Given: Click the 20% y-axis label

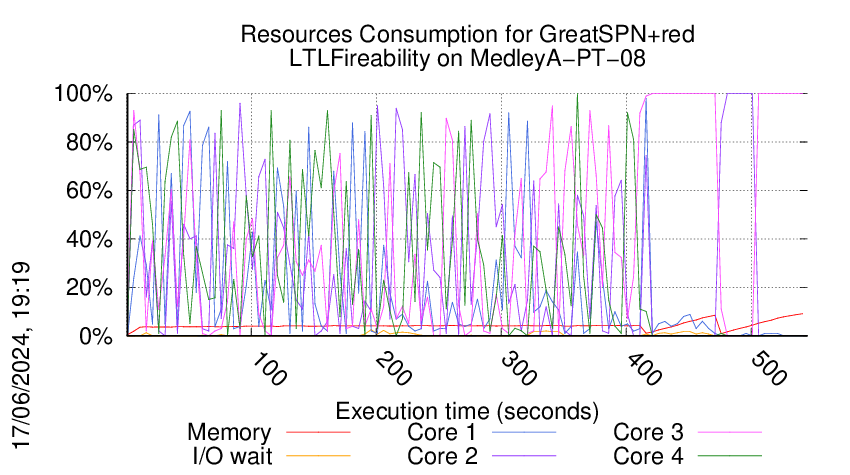Looking at the screenshot, I should point(89,287).
